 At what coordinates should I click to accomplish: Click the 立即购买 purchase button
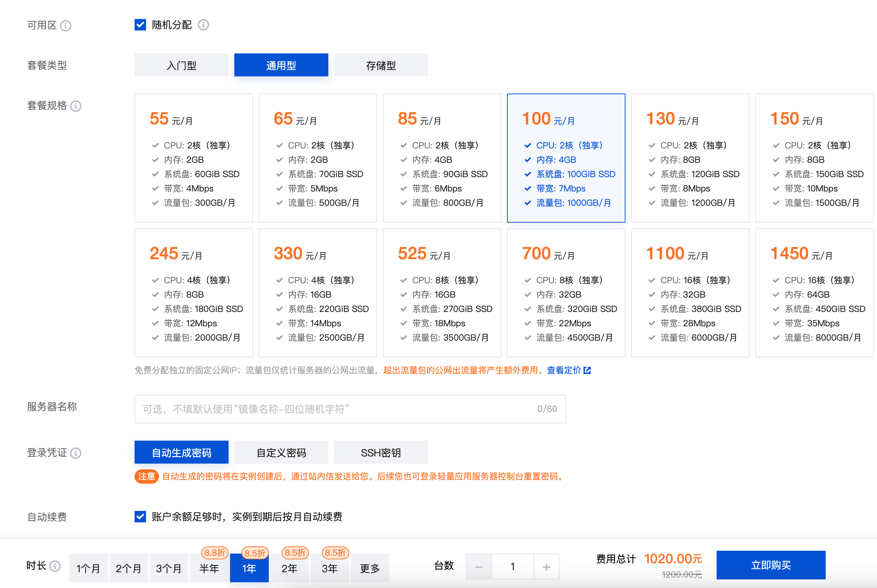[771, 565]
